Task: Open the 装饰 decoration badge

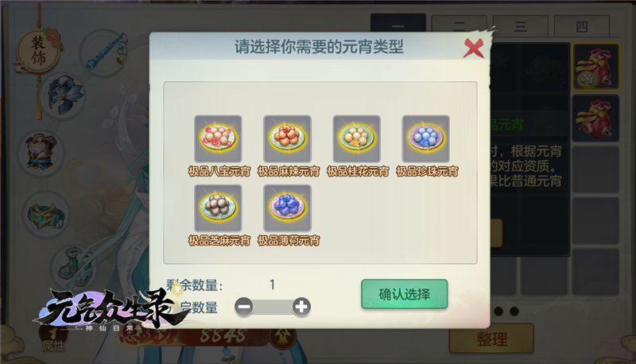Action: [39, 52]
